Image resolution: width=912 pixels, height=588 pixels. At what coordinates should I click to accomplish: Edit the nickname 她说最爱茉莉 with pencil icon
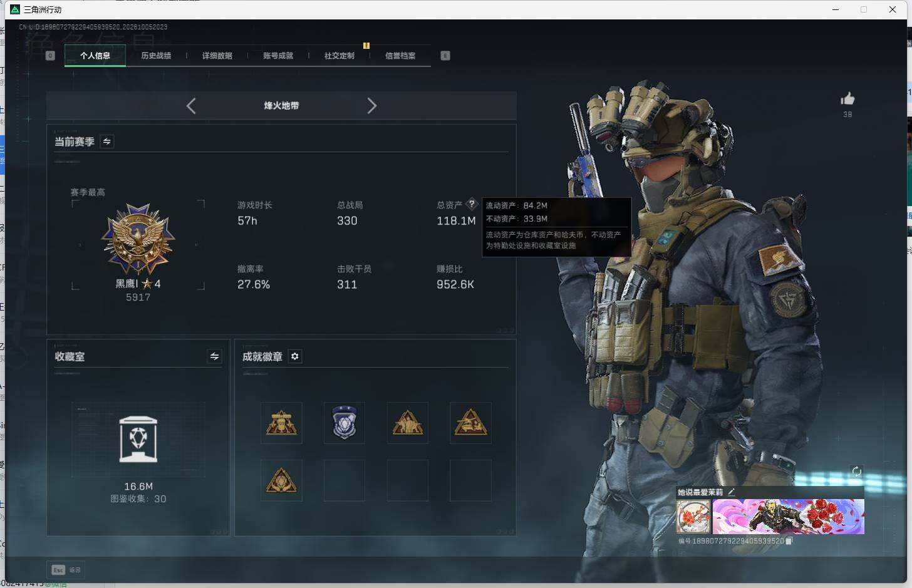[731, 492]
